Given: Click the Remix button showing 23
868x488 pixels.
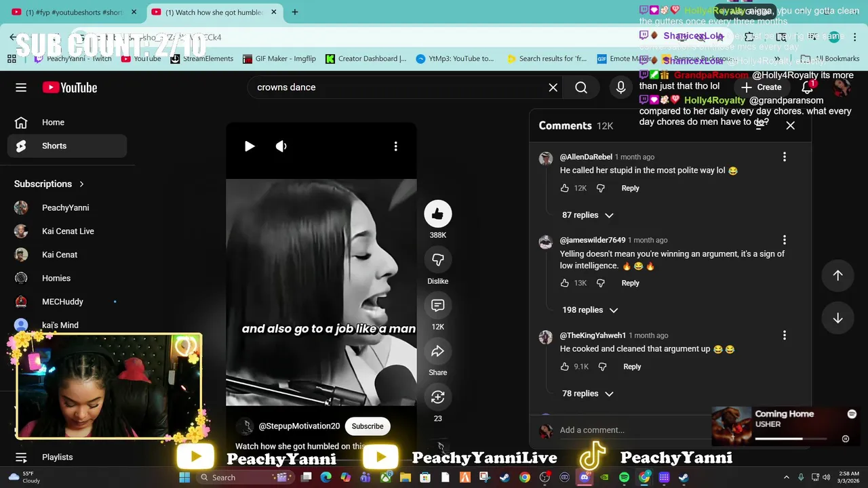Looking at the screenshot, I should click(438, 397).
